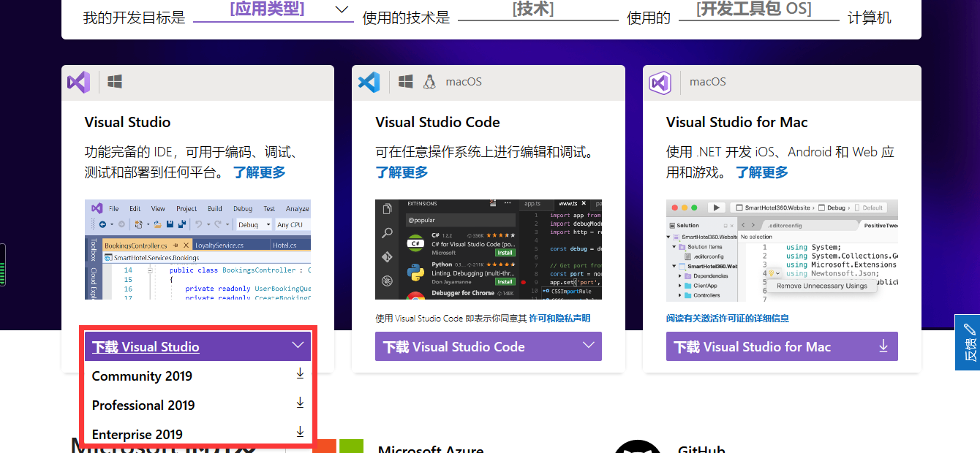Click the Visual Studio for Mac screenshot thumbnail
Screen dimensions: 980x453
click(782, 251)
